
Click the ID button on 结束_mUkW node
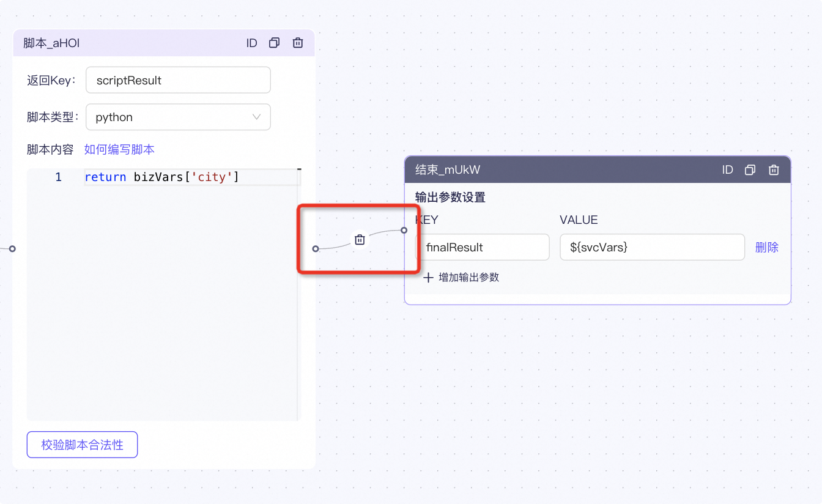[x=727, y=170]
